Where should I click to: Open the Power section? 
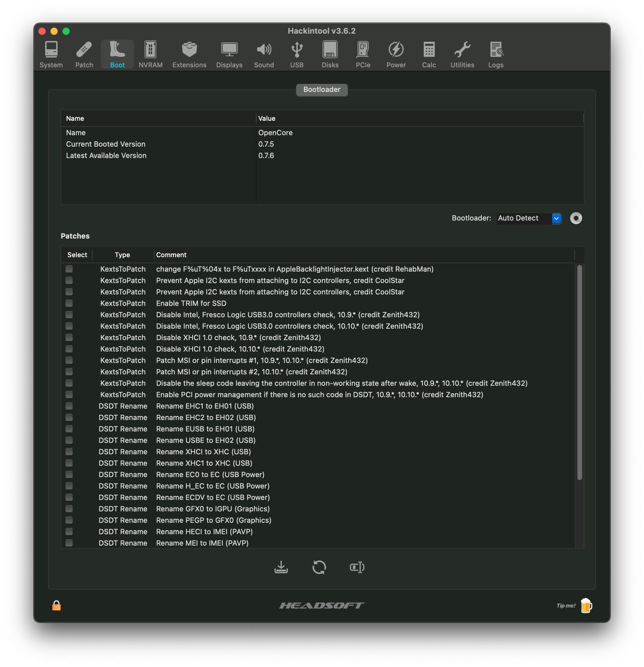click(x=396, y=54)
